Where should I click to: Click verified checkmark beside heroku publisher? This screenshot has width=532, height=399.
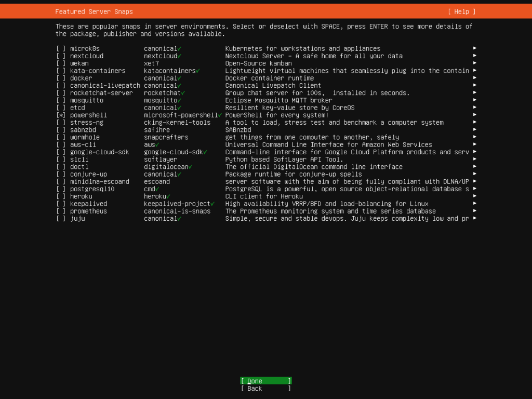pos(168,196)
